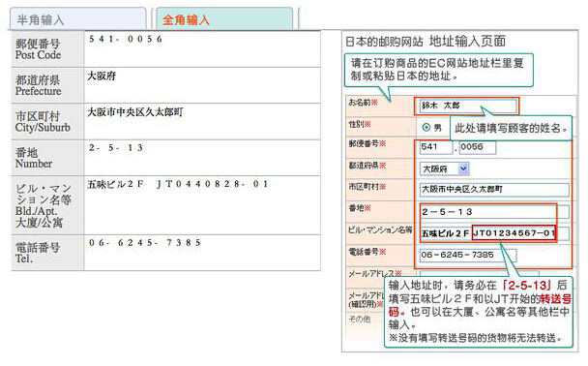Click the postal code field with 0056

point(478,147)
